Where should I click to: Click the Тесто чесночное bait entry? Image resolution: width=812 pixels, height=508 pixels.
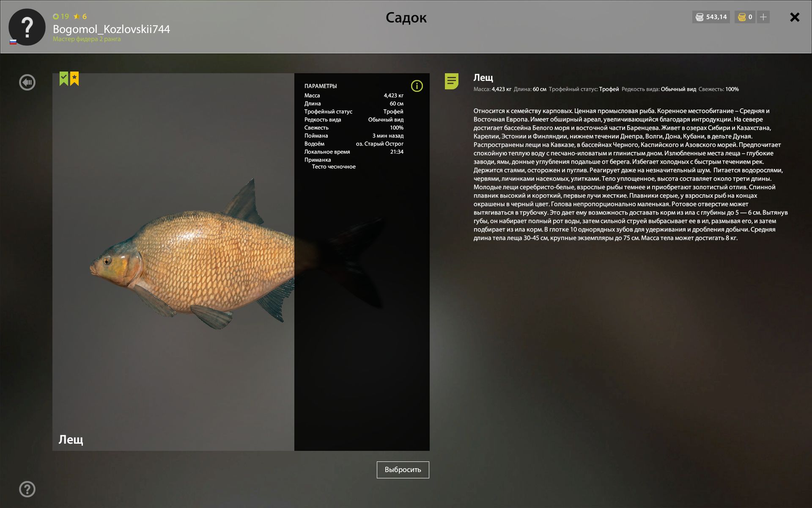(334, 167)
